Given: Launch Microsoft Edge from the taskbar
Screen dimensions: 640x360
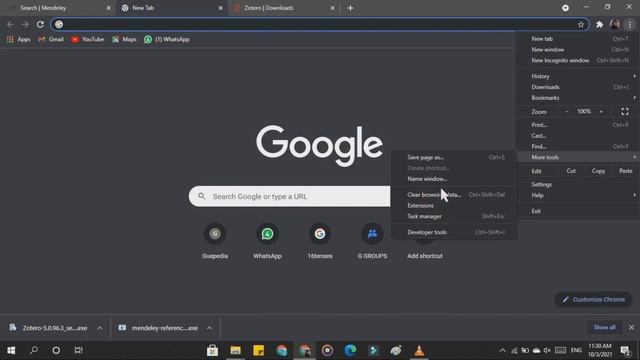Looking at the screenshot, I should (x=350, y=350).
